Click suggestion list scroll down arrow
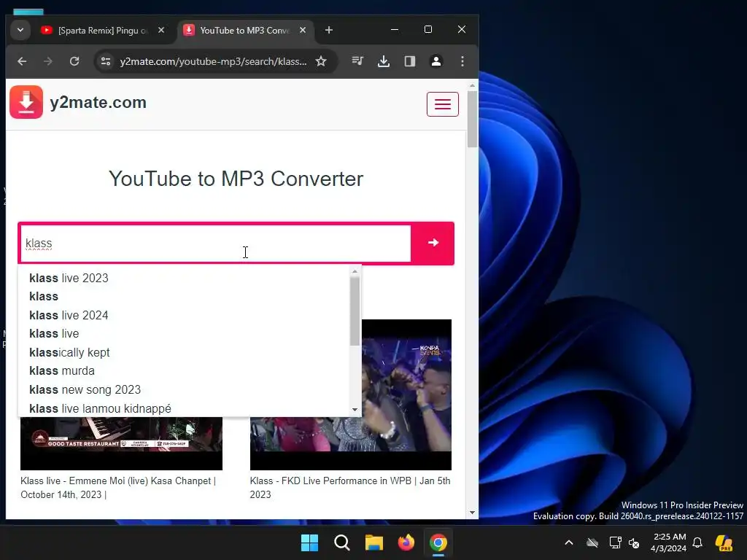The height and width of the screenshot is (560, 747). 355,410
